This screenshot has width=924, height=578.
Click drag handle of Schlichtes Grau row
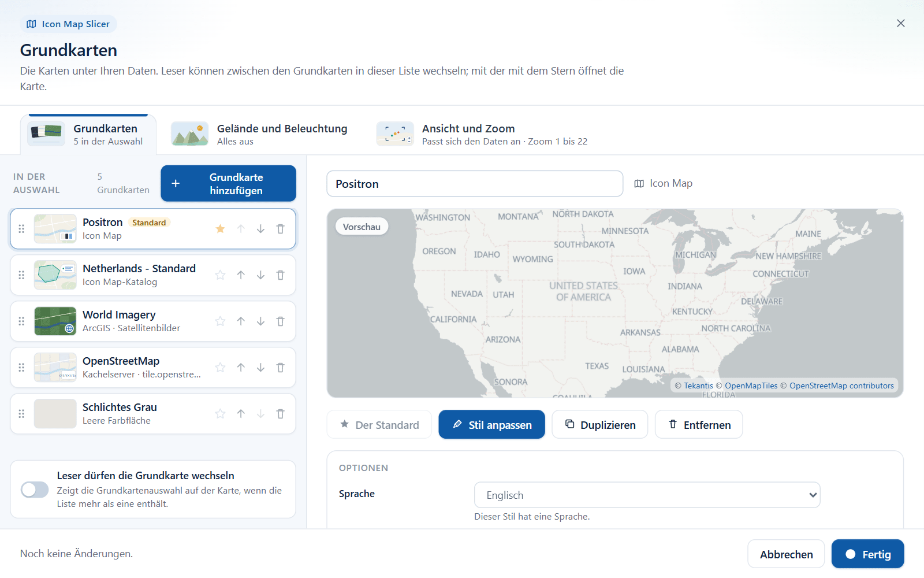click(21, 414)
